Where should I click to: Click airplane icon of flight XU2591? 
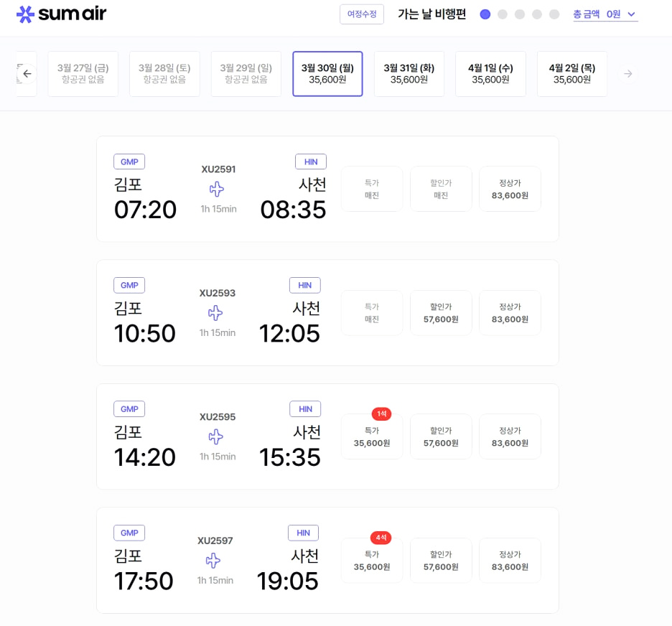(x=217, y=189)
